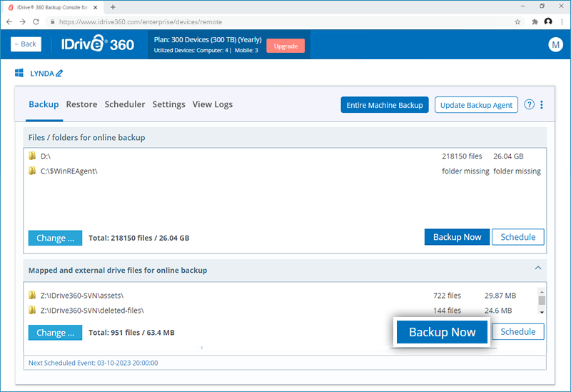Bookmark this page with the star icon
The width and height of the screenshot is (571, 392).
pyautogui.click(x=517, y=22)
